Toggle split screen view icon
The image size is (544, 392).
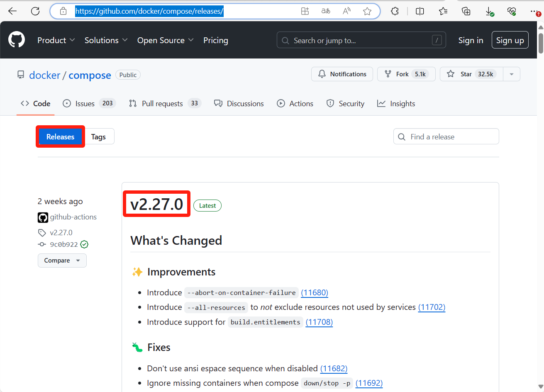point(420,11)
